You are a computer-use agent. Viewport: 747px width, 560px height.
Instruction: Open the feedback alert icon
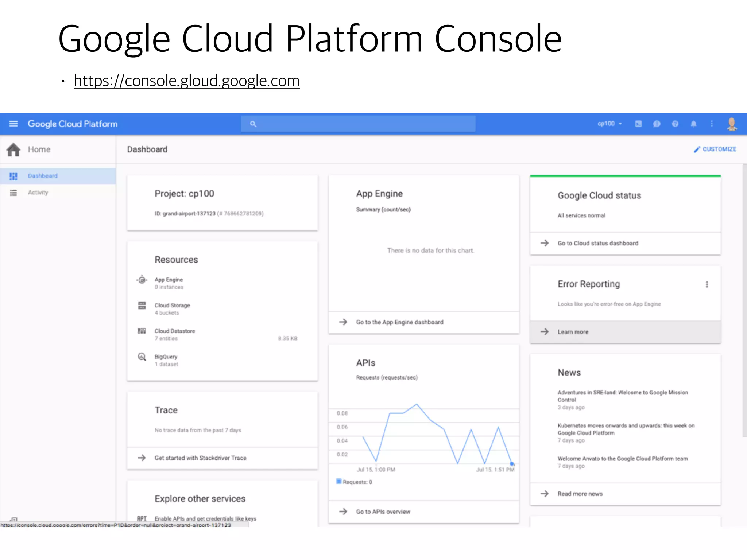click(657, 124)
